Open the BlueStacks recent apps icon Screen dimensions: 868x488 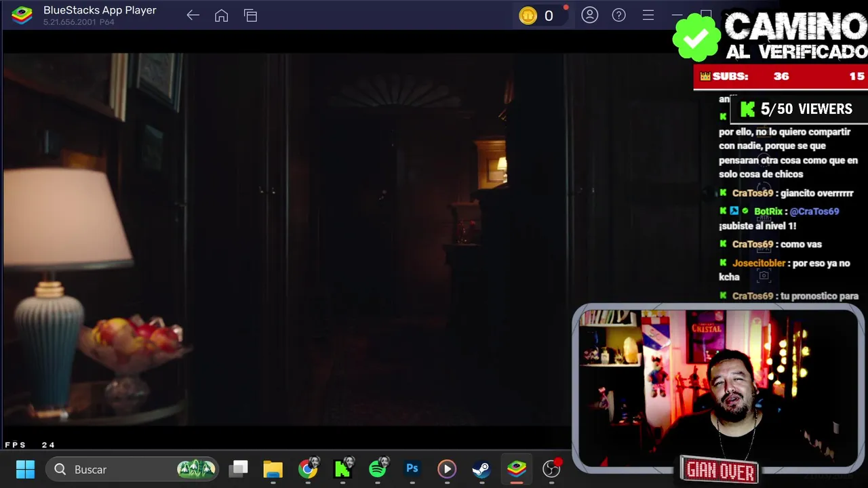(x=250, y=16)
